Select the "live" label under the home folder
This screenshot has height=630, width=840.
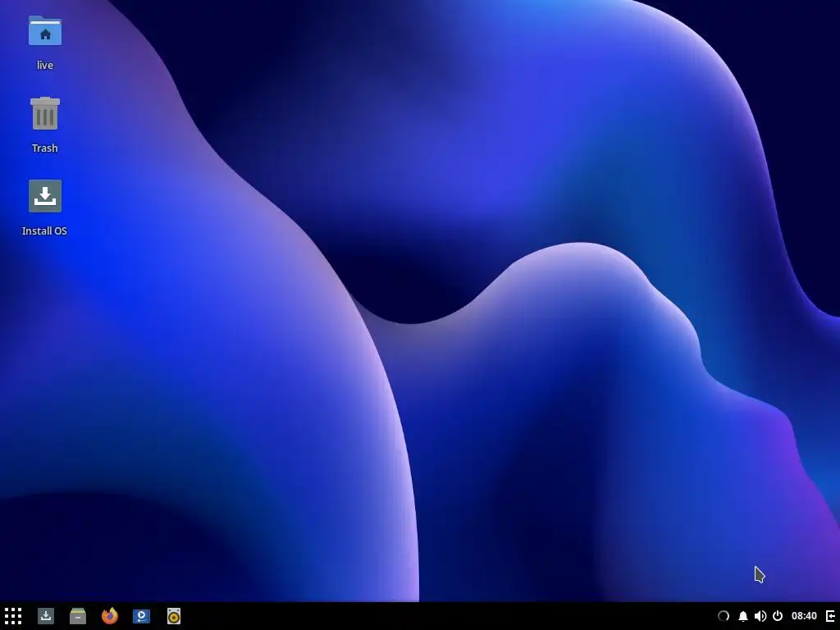click(x=45, y=65)
